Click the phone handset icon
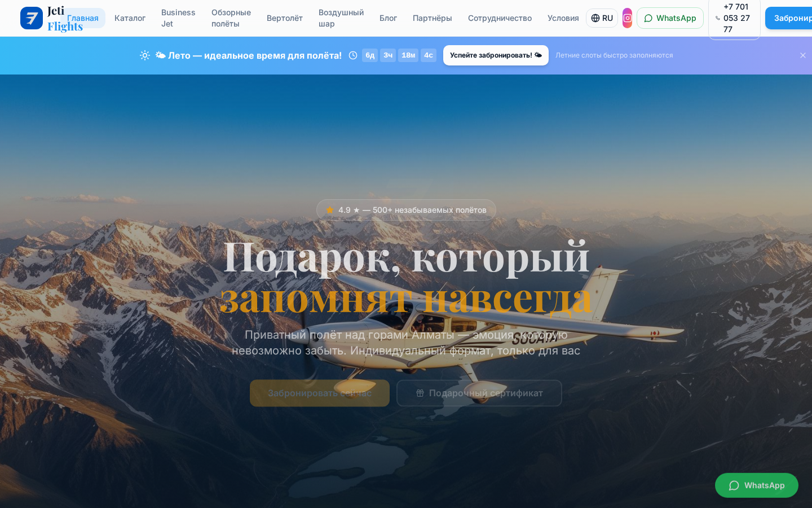Image resolution: width=812 pixels, height=508 pixels. pos(718,18)
